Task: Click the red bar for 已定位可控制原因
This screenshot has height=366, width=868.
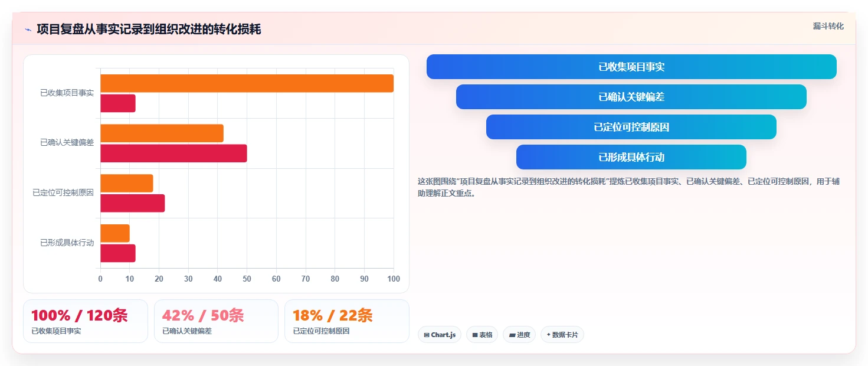Action: coord(133,203)
